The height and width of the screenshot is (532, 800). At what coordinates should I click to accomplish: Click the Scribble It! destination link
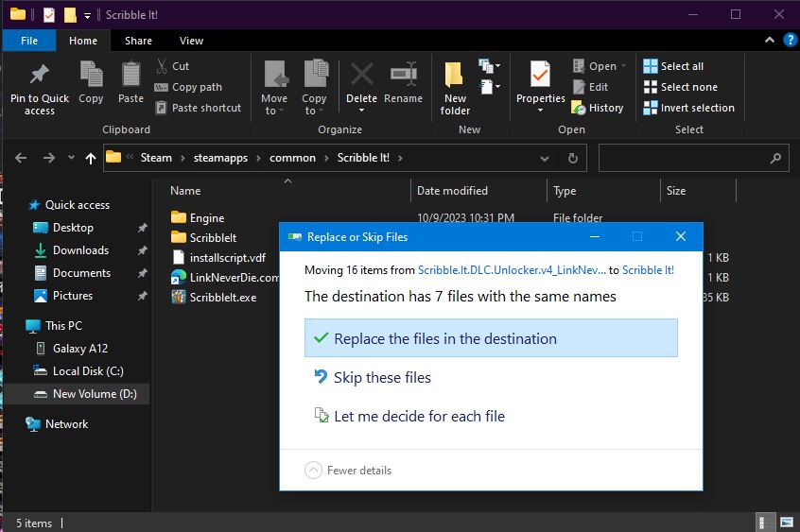(x=648, y=270)
